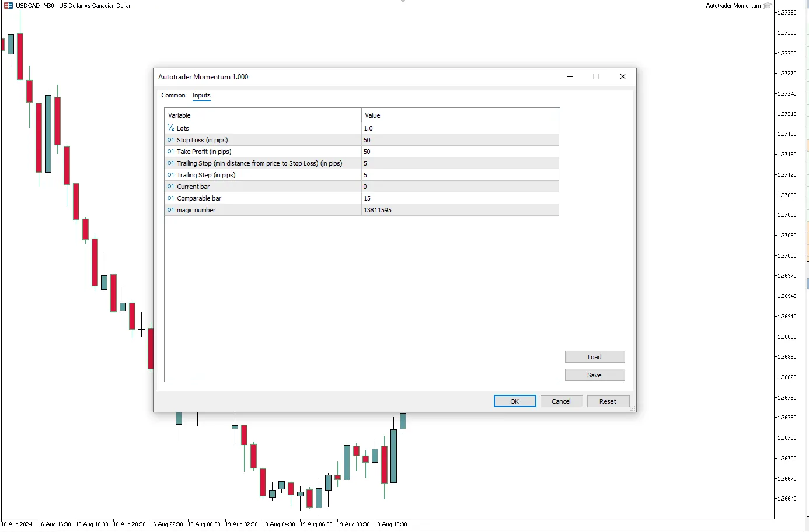Select the "Take Profit (in pips)" variable name
Image resolution: width=809 pixels, height=532 pixels.
[x=204, y=152]
